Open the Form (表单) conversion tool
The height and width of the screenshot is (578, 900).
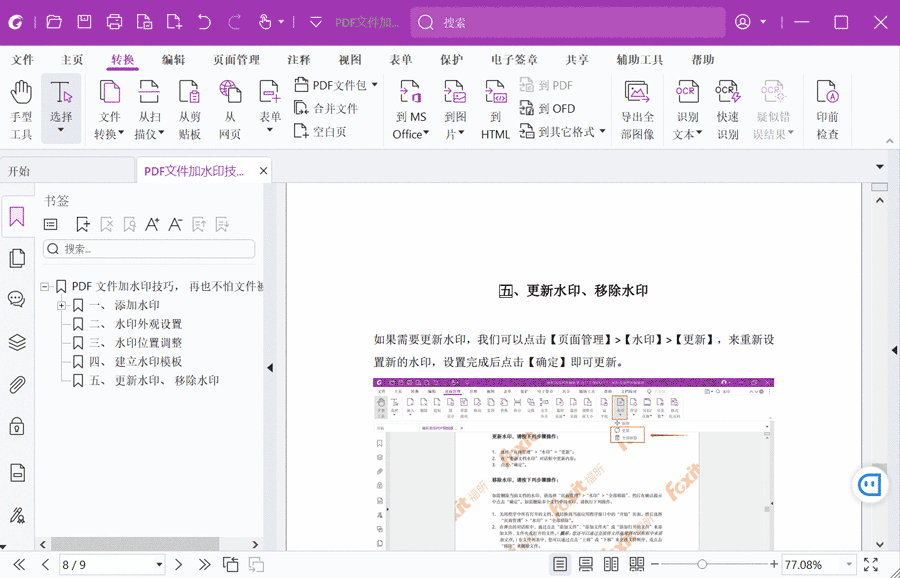(x=270, y=107)
